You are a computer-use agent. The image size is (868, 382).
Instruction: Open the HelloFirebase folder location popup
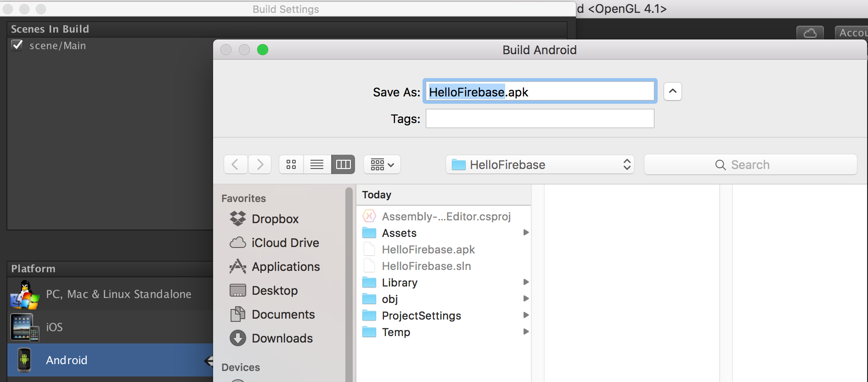[x=540, y=164]
